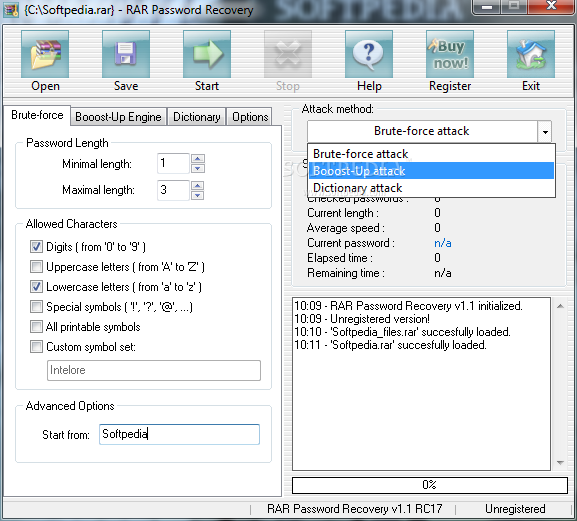Image resolution: width=577 pixels, height=521 pixels.
Task: Open the Dictionary tab
Action: [x=197, y=117]
